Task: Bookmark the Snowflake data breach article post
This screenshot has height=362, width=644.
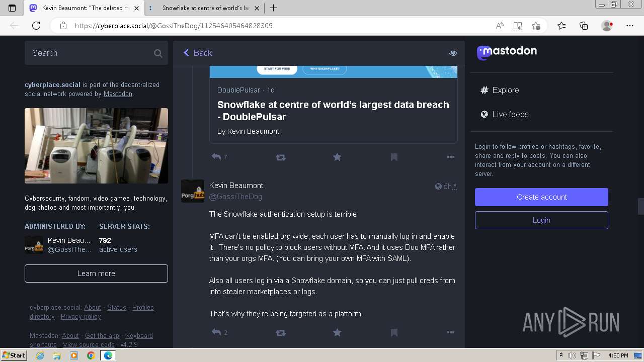Action: click(x=394, y=157)
